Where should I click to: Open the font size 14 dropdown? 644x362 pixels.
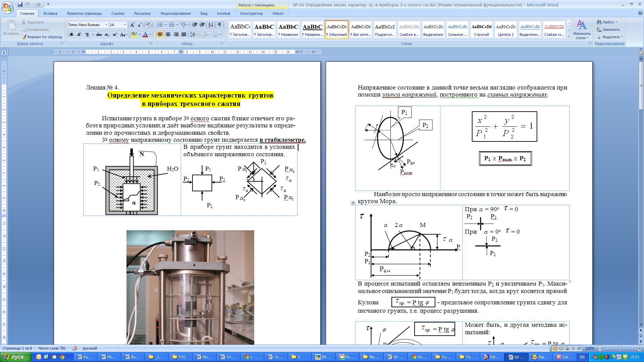click(x=125, y=25)
